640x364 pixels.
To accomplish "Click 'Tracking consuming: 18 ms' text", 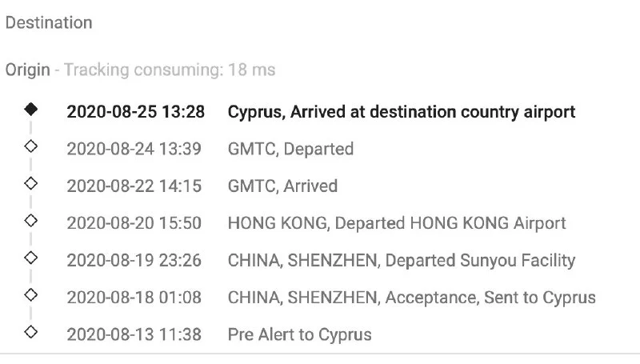I will (170, 70).
